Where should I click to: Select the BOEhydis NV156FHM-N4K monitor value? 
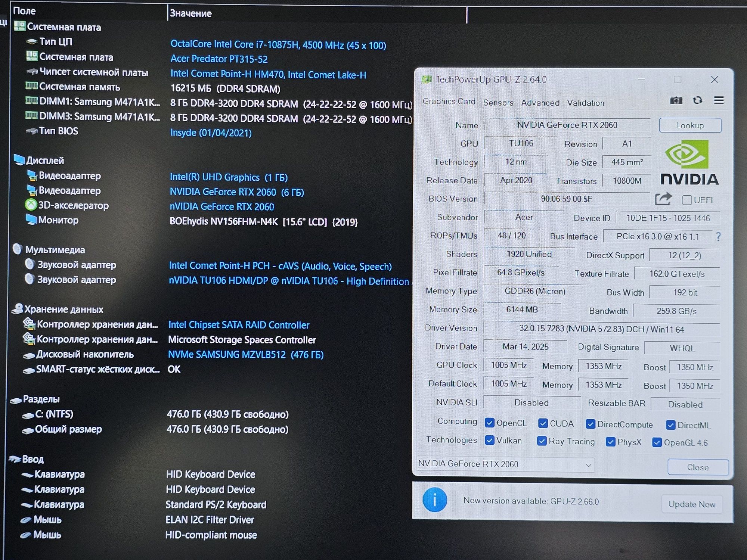tap(263, 222)
